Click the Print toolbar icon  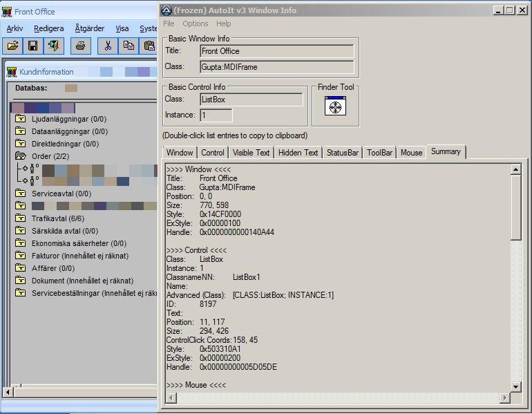tap(80, 46)
